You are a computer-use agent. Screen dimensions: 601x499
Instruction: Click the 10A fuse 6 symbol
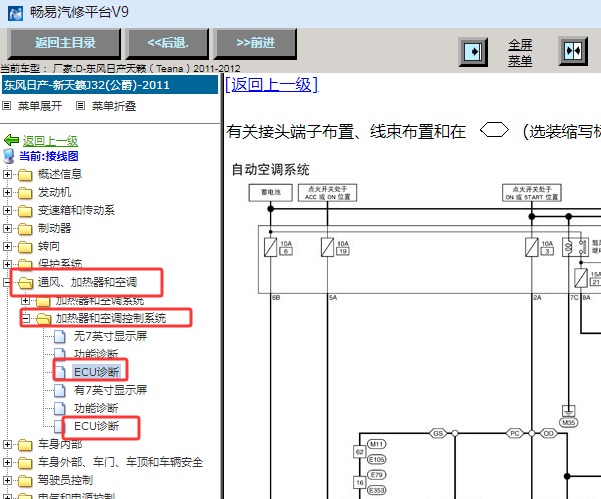click(271, 247)
